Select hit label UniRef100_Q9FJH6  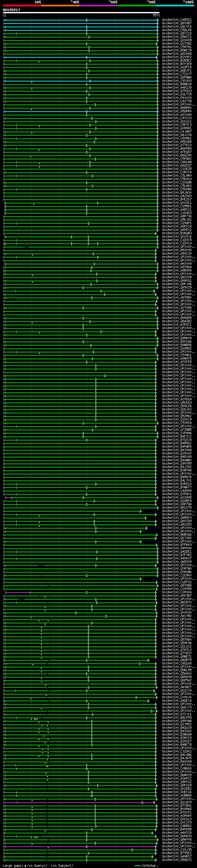tap(176, 284)
